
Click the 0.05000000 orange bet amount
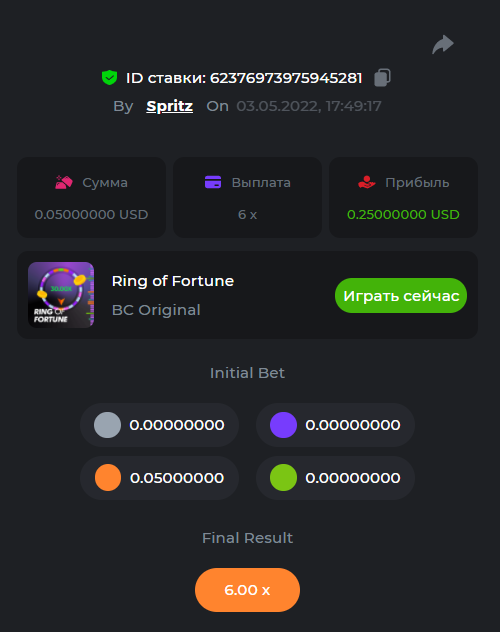point(177,478)
